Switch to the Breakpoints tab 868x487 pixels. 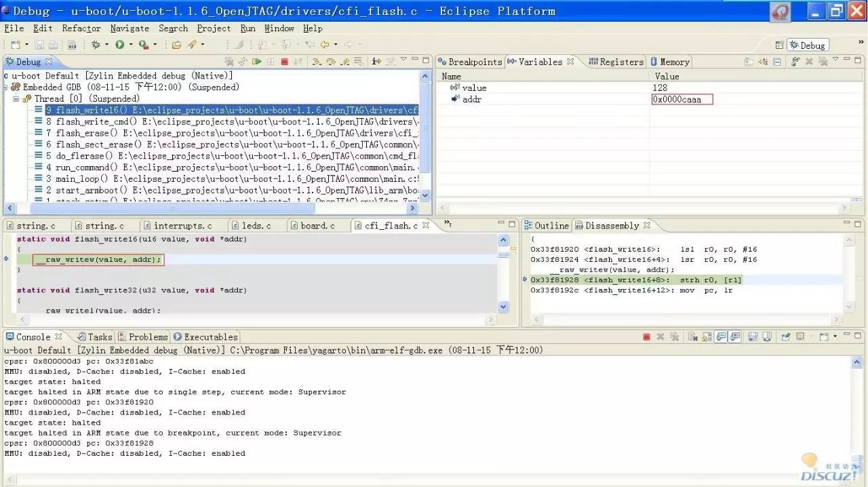(x=469, y=62)
